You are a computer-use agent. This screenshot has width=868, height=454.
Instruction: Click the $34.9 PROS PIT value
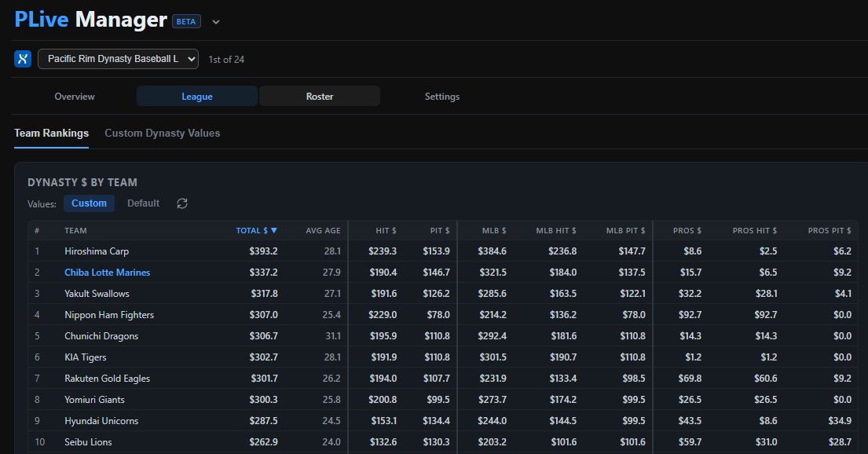840,421
